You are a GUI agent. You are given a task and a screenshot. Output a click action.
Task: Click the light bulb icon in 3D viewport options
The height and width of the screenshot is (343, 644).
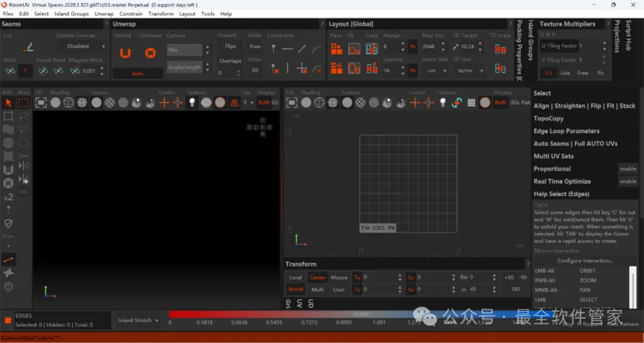192,103
